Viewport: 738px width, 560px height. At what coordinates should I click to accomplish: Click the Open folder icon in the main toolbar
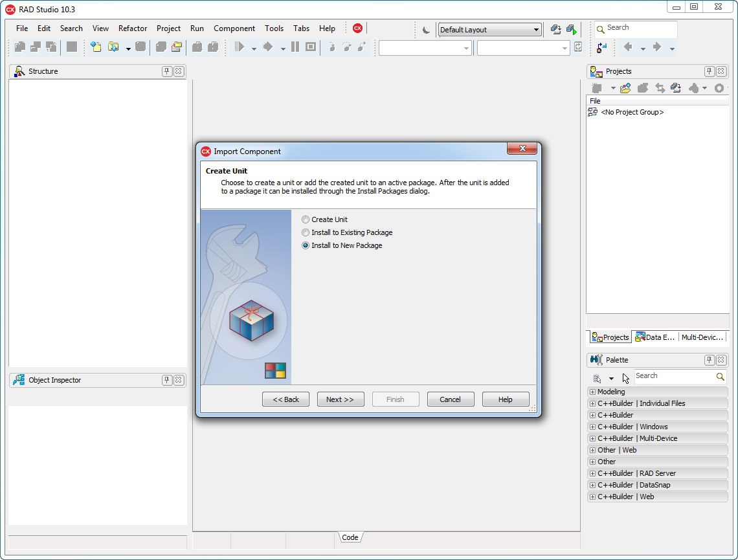pyautogui.click(x=113, y=47)
